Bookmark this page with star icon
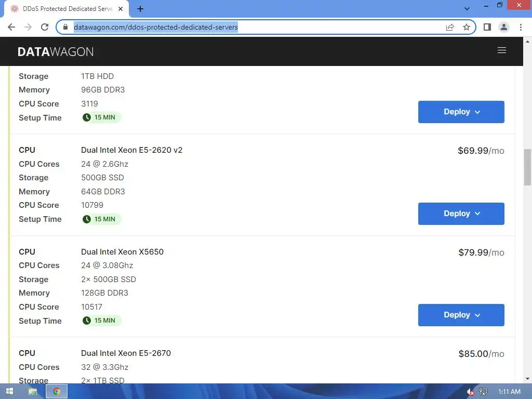This screenshot has height=399, width=532. click(467, 27)
